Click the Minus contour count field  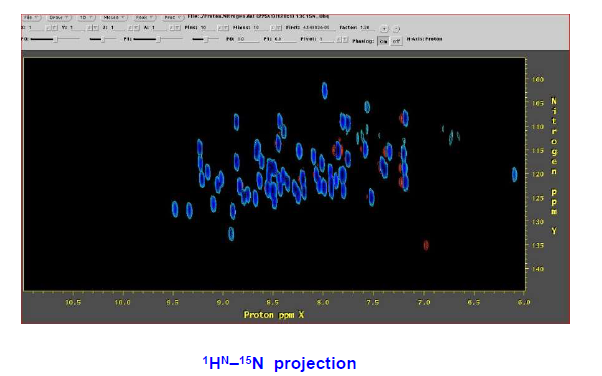(x=261, y=28)
